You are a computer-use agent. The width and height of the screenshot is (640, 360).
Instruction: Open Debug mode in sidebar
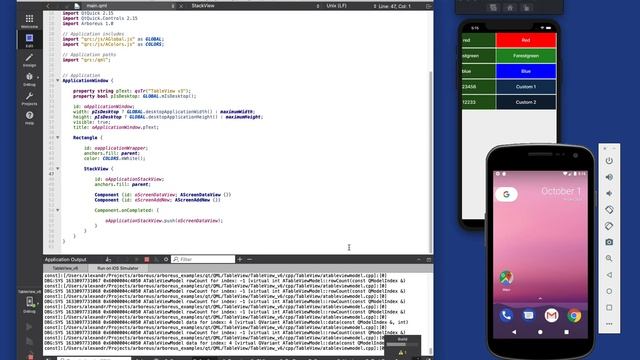(29, 79)
